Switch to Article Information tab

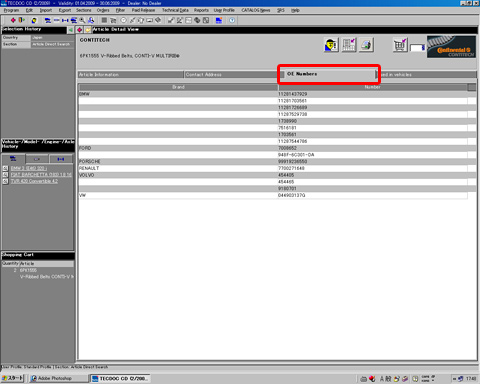click(x=130, y=75)
